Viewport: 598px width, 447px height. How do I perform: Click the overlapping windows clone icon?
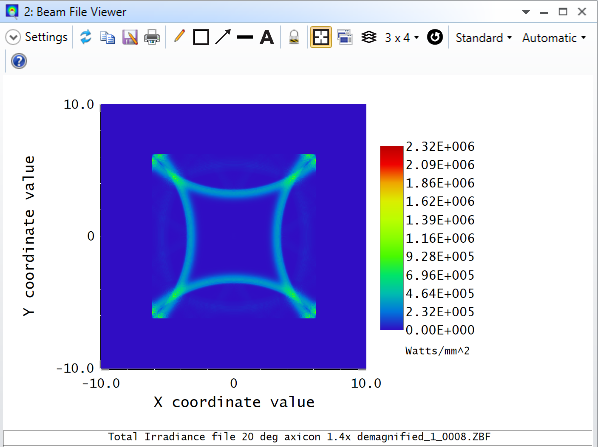(344, 37)
